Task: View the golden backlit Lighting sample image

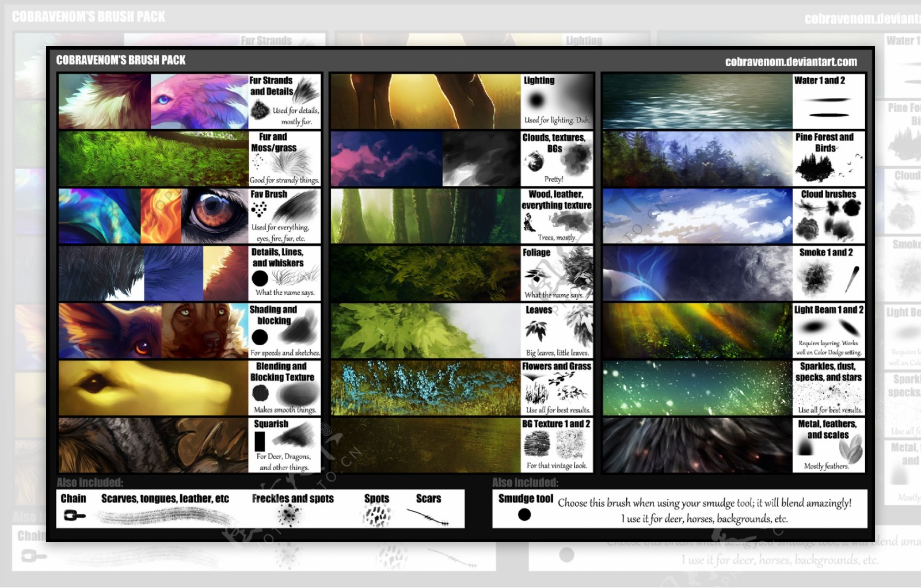Action: (x=426, y=101)
